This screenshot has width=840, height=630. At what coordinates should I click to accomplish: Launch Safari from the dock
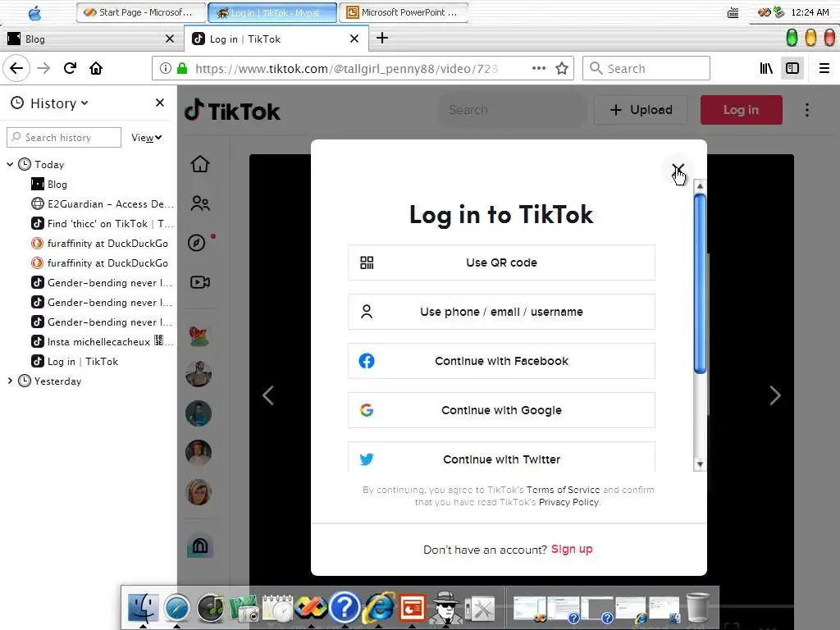click(177, 608)
